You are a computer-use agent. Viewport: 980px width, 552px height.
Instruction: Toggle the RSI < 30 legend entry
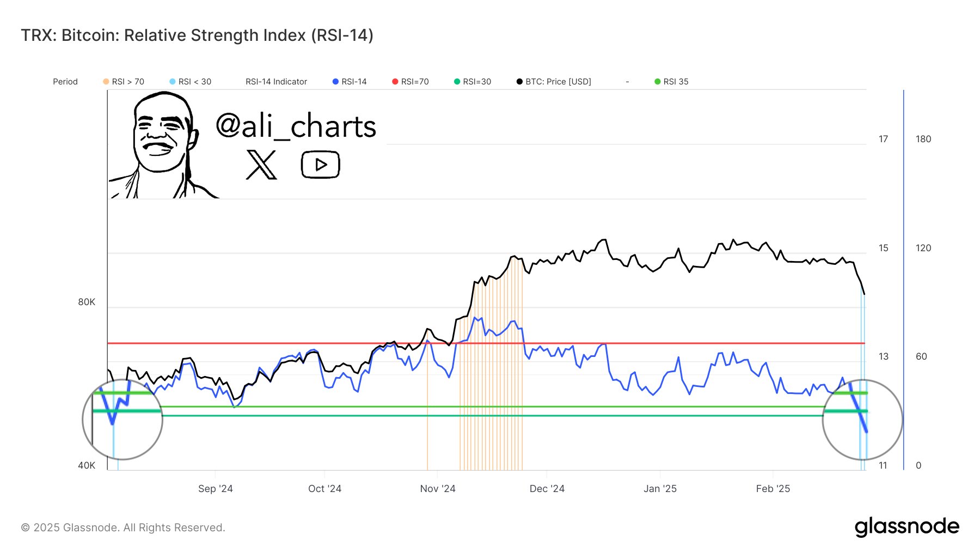coord(190,82)
